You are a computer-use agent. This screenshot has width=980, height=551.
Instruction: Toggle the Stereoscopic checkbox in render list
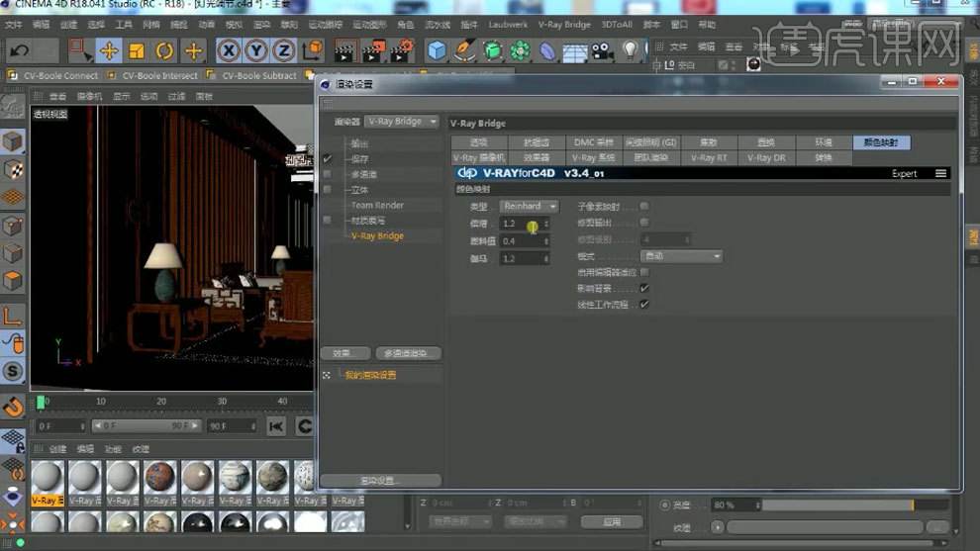328,189
